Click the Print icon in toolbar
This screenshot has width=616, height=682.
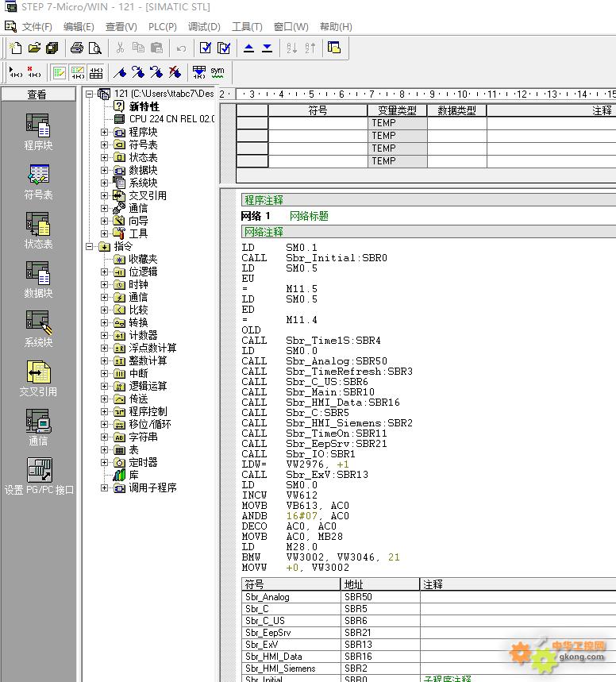(76, 48)
